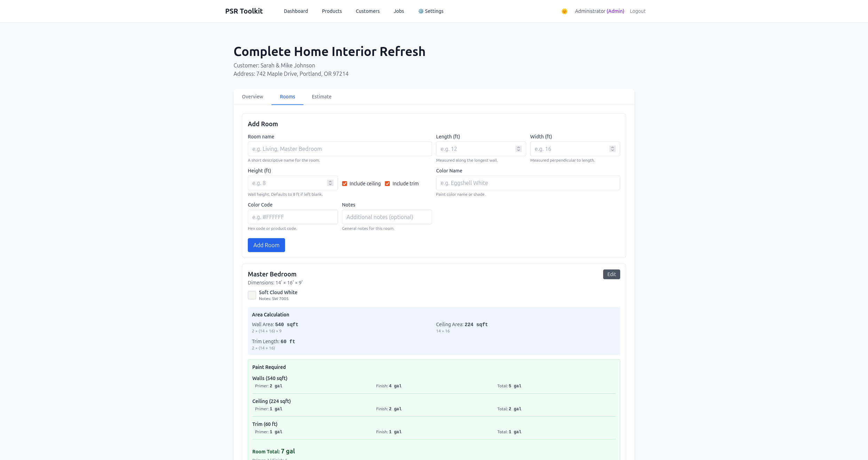
Task: Click the address '742 Maple Drive' line
Action: pos(291,74)
